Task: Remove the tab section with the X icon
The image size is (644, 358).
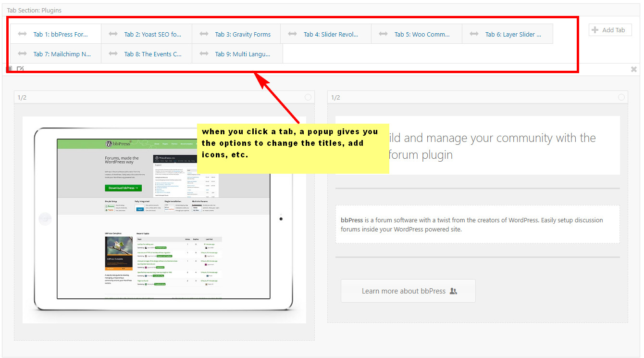Action: (x=634, y=69)
